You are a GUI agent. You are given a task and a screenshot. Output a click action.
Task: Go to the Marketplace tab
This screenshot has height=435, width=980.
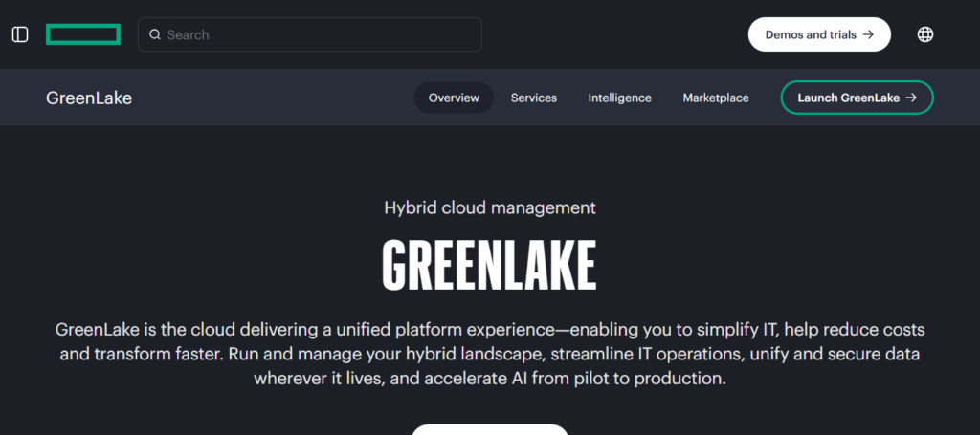click(x=716, y=98)
